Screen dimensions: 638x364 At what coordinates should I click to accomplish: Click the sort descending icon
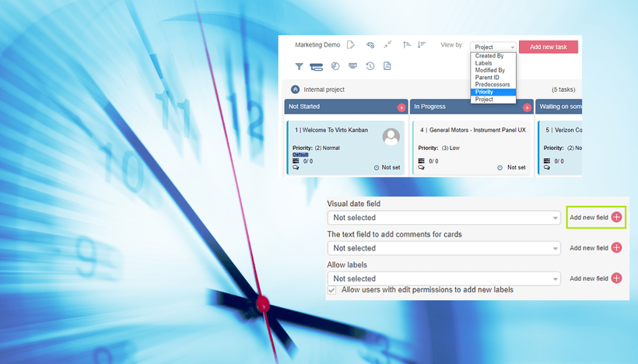[x=422, y=44]
